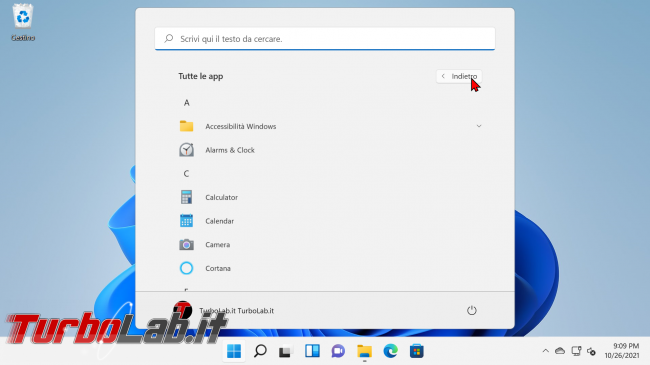Show hidden system tray icons
650x365 pixels.
tap(546, 351)
